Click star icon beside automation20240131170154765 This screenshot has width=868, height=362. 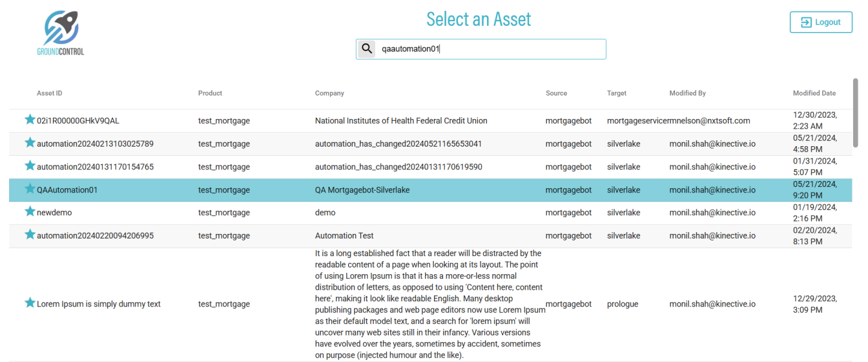click(x=30, y=165)
